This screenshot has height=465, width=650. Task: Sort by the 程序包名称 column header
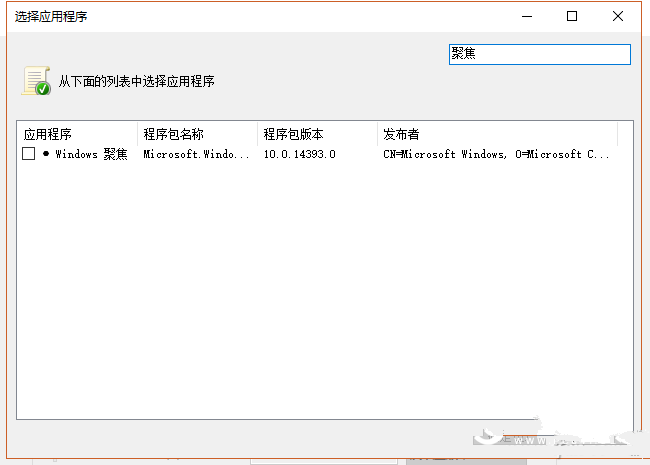(x=197, y=134)
